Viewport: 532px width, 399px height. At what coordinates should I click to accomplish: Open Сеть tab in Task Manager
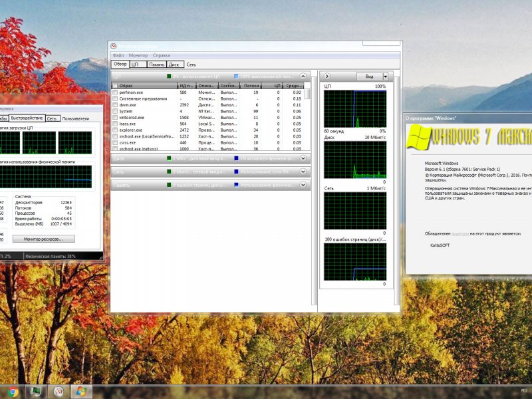click(52, 119)
